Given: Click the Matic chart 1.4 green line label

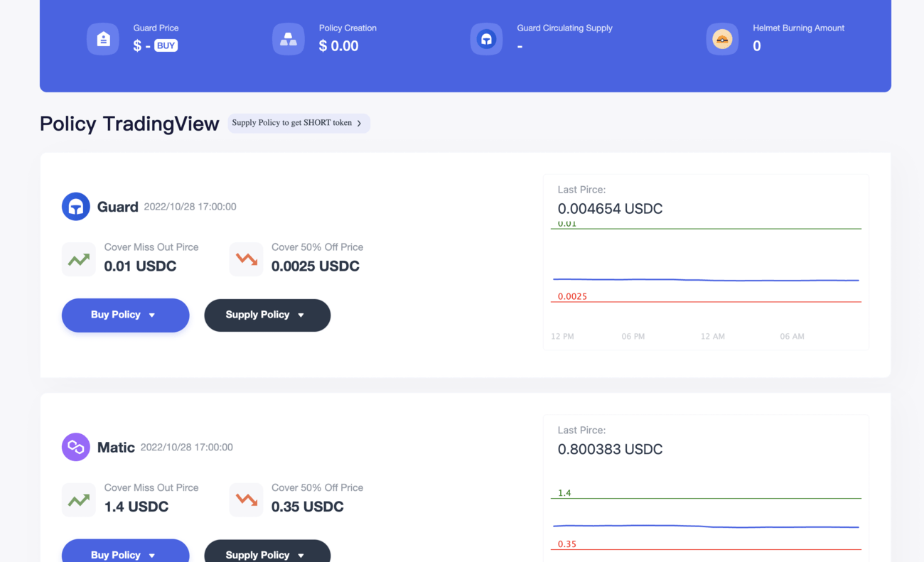Looking at the screenshot, I should 564,492.
